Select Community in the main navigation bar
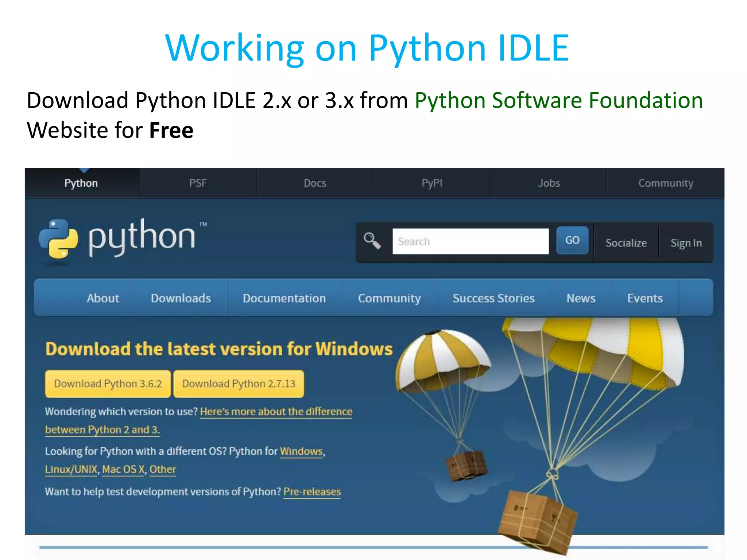Screen dimensions: 747x560 [x=389, y=298]
